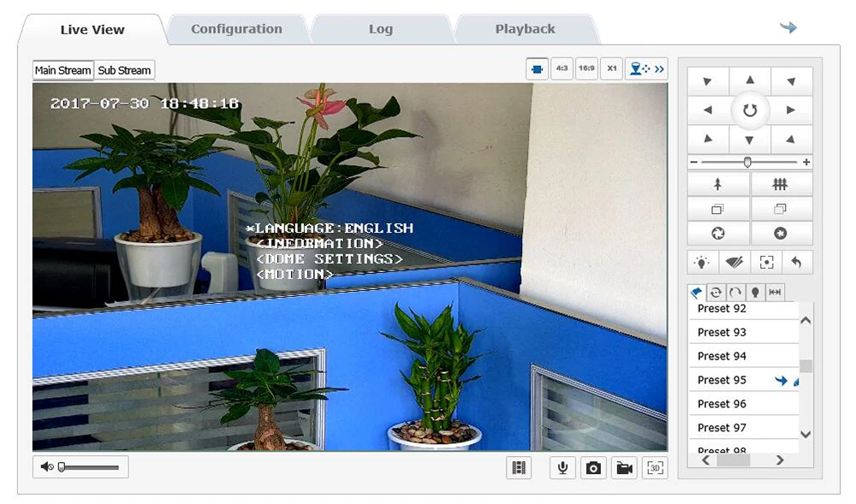Click the left focus adjust button
This screenshot has width=856, height=504.
click(718, 209)
